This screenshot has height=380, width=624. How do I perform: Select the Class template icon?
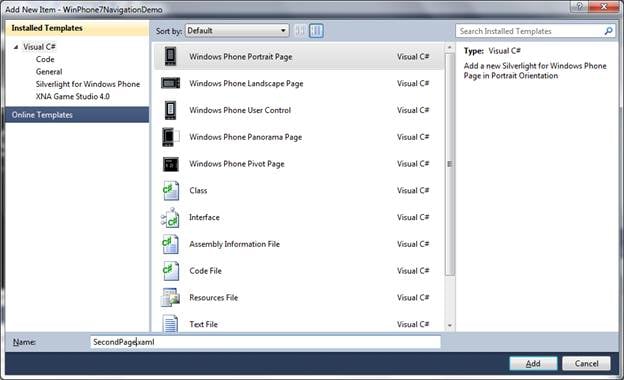coord(171,191)
